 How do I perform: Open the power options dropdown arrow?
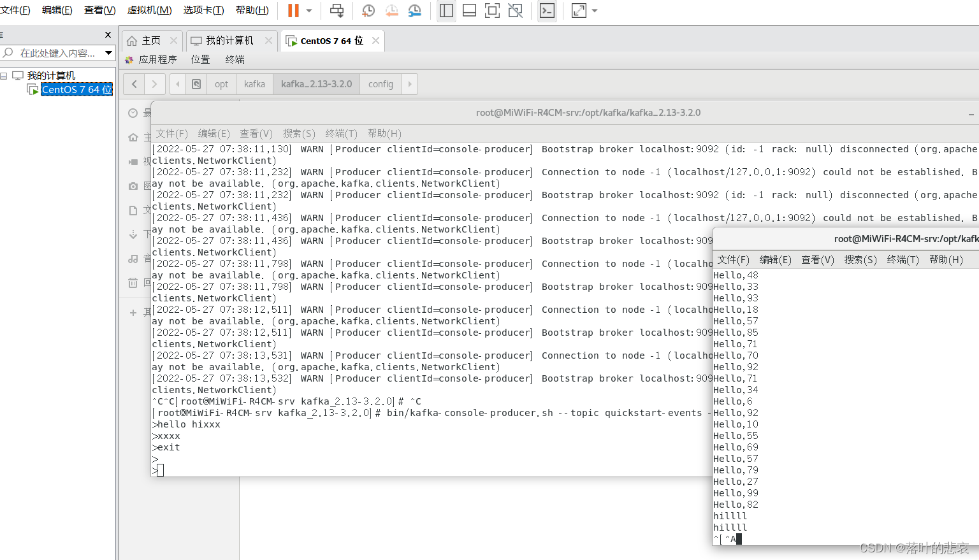tap(309, 10)
